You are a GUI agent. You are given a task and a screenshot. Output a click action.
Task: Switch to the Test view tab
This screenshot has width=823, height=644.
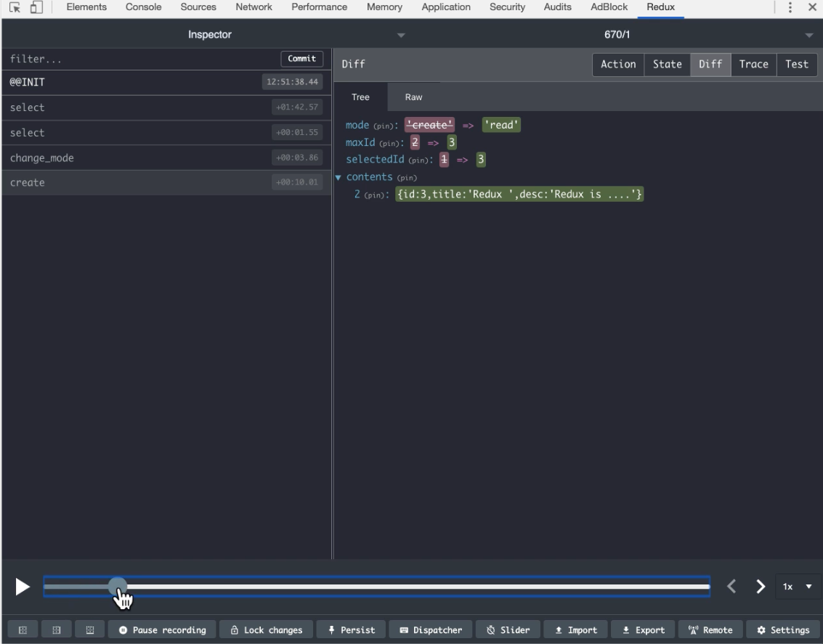pos(796,64)
